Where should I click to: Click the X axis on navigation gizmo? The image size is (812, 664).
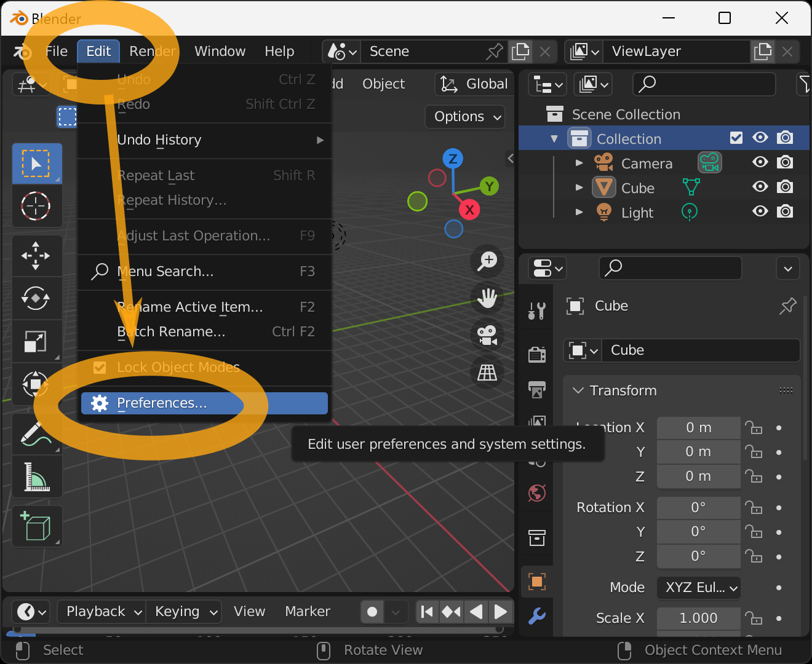pos(469,210)
